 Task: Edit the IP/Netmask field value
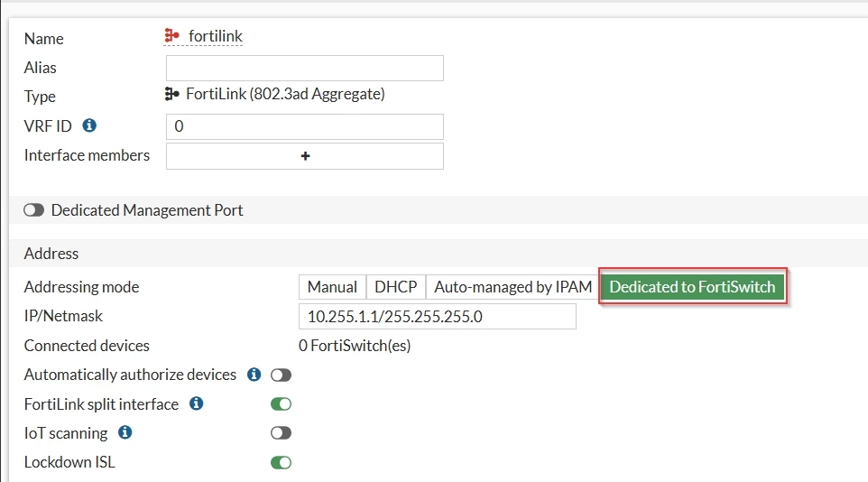(x=438, y=316)
